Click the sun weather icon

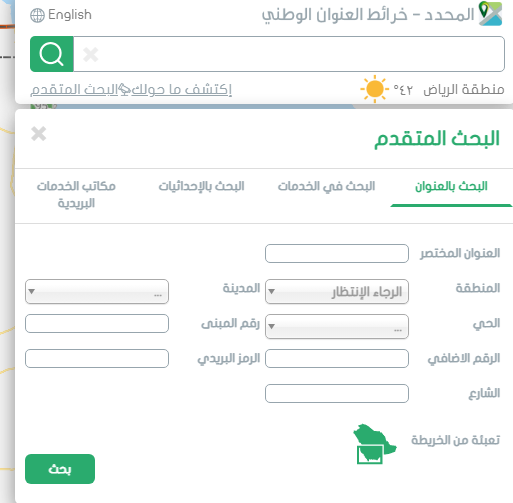click(x=375, y=89)
